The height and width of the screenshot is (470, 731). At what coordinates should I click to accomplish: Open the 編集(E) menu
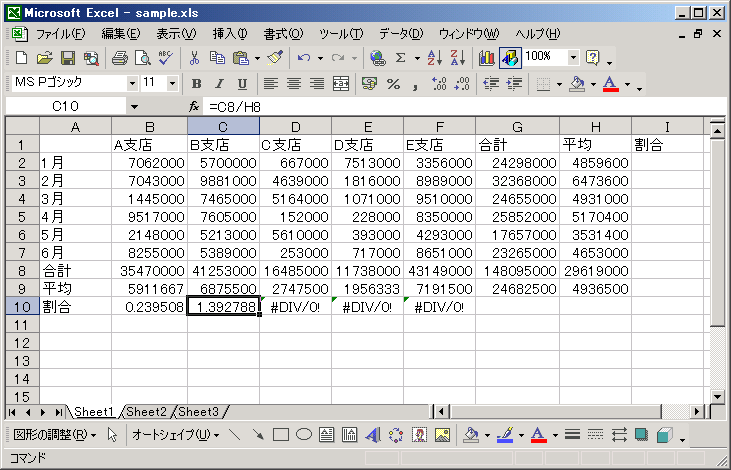121,34
